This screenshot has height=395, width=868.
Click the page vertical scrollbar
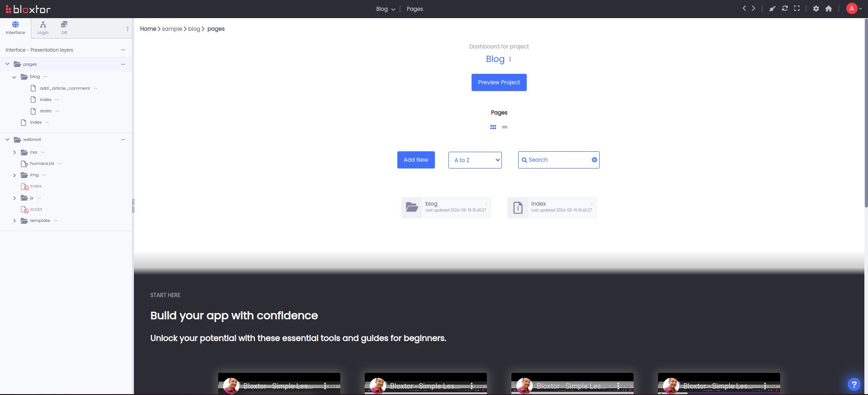(x=866, y=113)
